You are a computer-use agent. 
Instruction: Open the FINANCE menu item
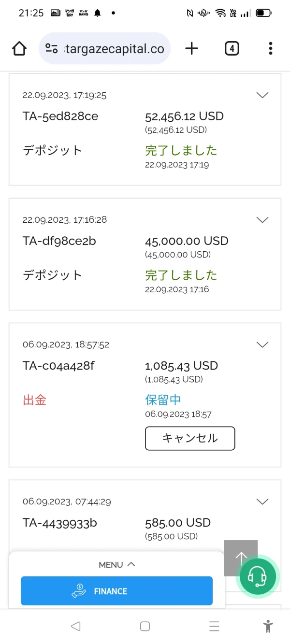click(x=116, y=591)
